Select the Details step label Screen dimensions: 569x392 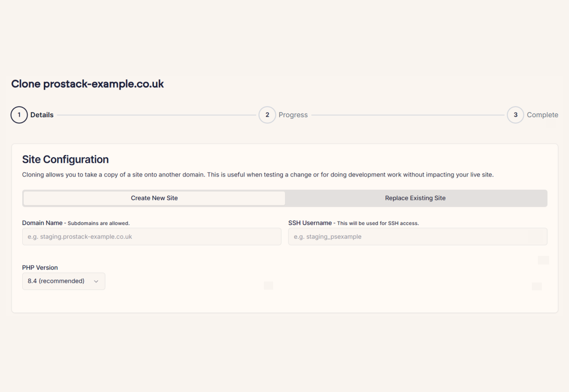pyautogui.click(x=42, y=115)
